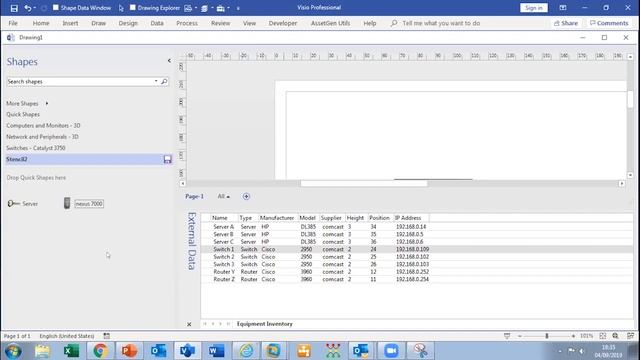This screenshot has width=640, height=360.
Task: Open the pan and zoom window icon
Action: coord(616,336)
